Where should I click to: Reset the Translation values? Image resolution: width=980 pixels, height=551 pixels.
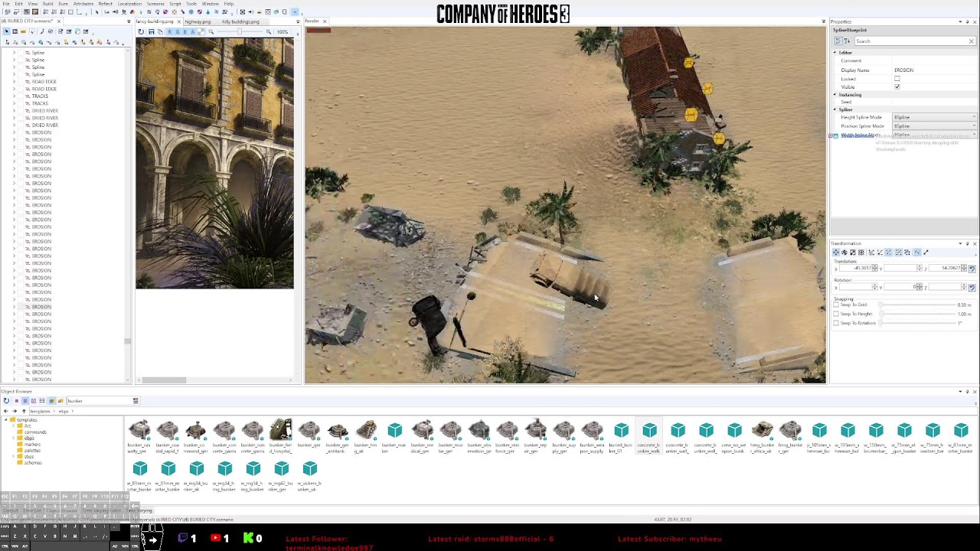tap(972, 269)
